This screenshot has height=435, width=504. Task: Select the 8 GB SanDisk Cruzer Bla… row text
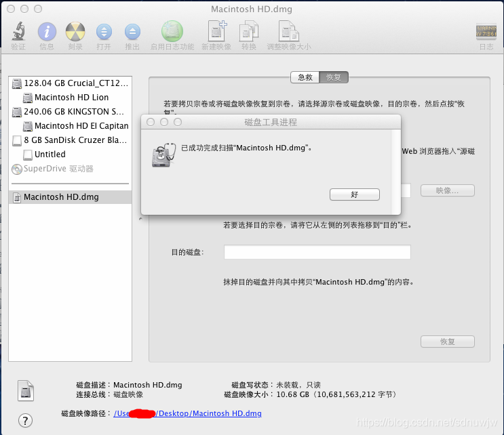(x=75, y=140)
